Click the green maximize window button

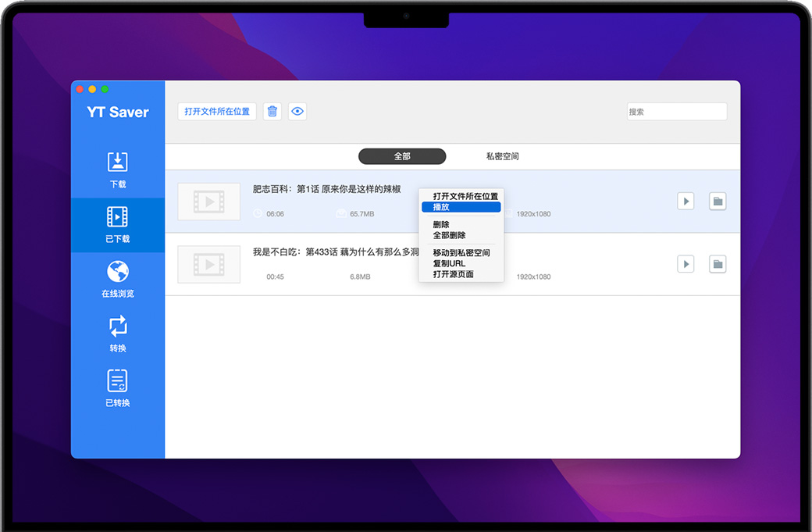point(105,89)
